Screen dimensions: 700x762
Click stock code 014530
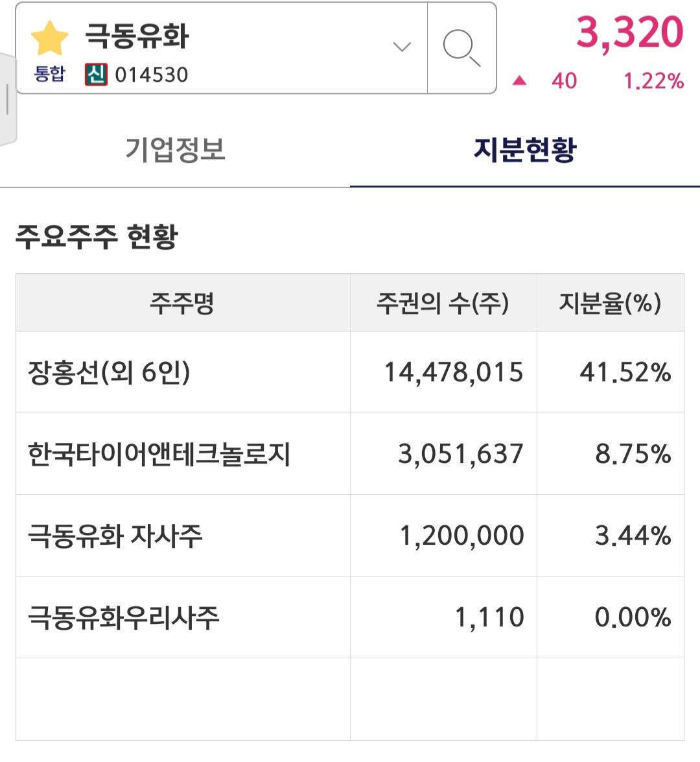(152, 75)
